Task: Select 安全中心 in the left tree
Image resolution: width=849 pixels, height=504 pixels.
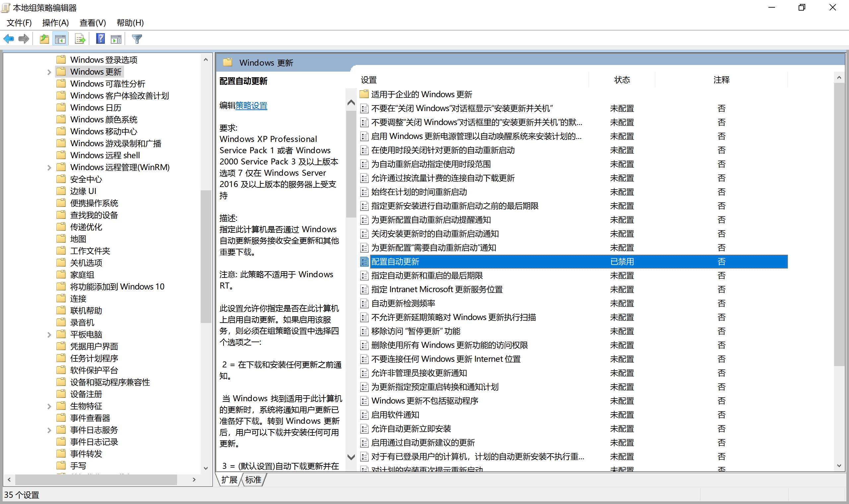Action: [x=86, y=179]
